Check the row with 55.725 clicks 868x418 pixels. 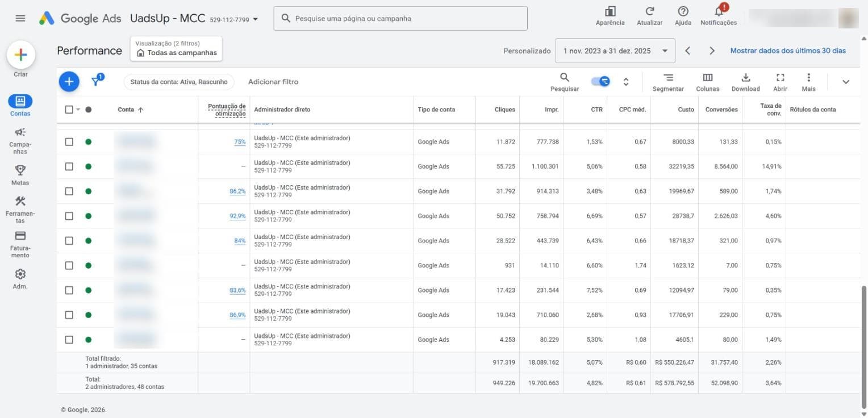(69, 166)
